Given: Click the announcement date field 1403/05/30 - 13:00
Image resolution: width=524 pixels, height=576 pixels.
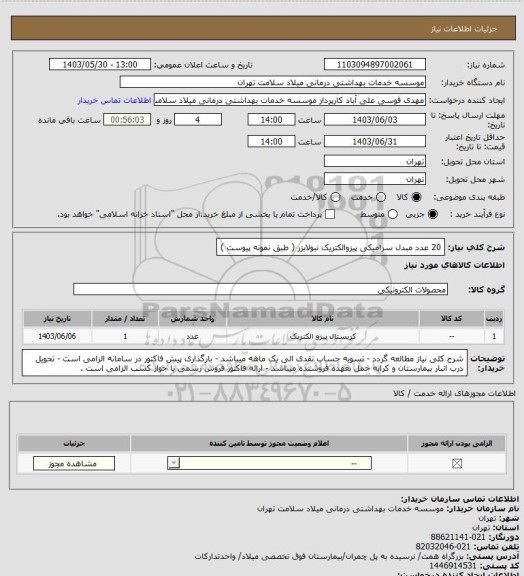Looking at the screenshot, I should tap(100, 64).
